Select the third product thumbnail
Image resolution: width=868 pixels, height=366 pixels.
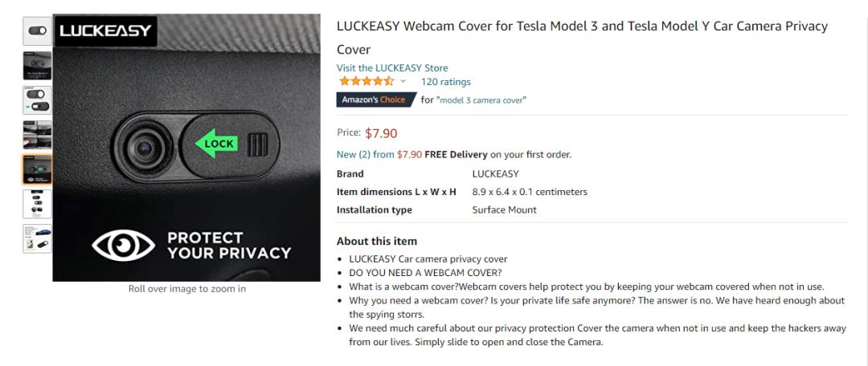coord(37,100)
